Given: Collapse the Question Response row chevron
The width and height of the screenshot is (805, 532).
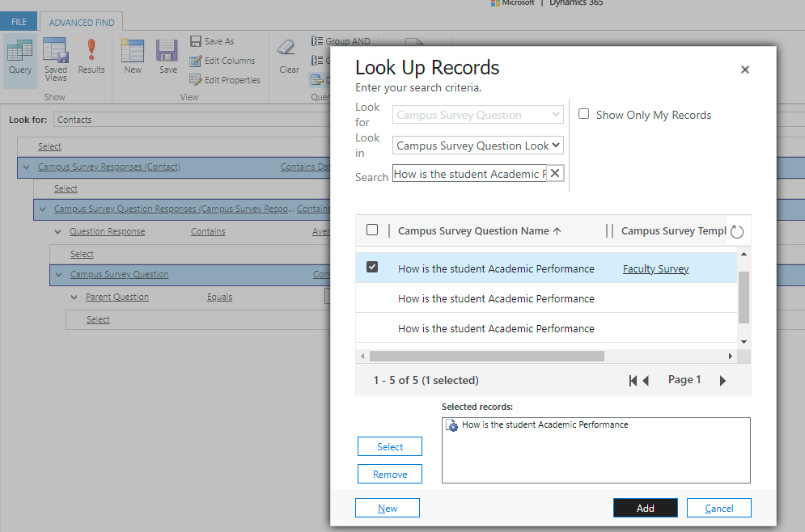Looking at the screenshot, I should tap(58, 232).
